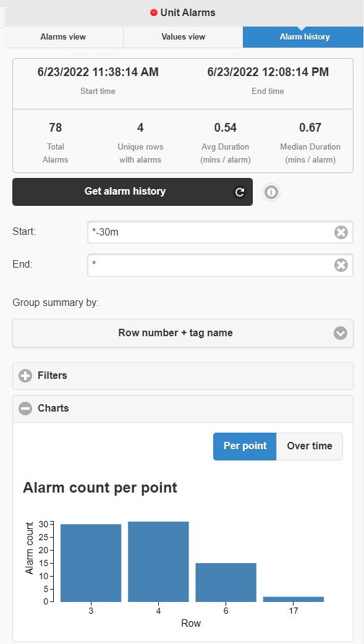The image size is (364, 644).
Task: Open the Row number + tag name dropdown
Action: [x=183, y=333]
